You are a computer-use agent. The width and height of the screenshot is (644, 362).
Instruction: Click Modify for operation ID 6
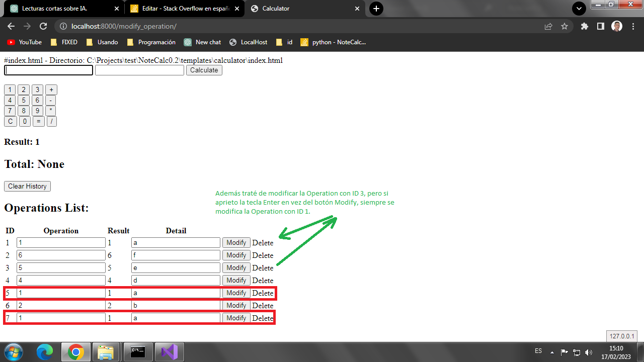[236, 305]
